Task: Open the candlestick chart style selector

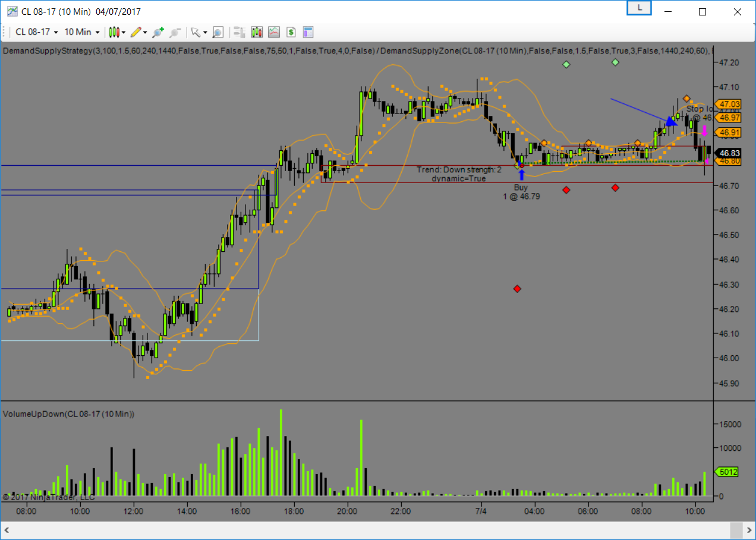Action: pyautogui.click(x=114, y=32)
